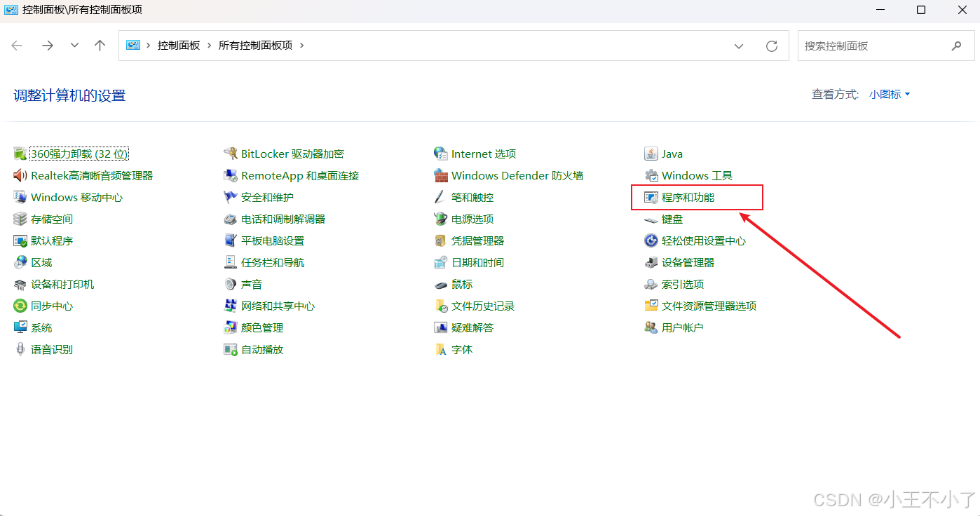The width and height of the screenshot is (980, 516).
Task: Click the Windows 工具 gear icon
Action: [x=651, y=175]
